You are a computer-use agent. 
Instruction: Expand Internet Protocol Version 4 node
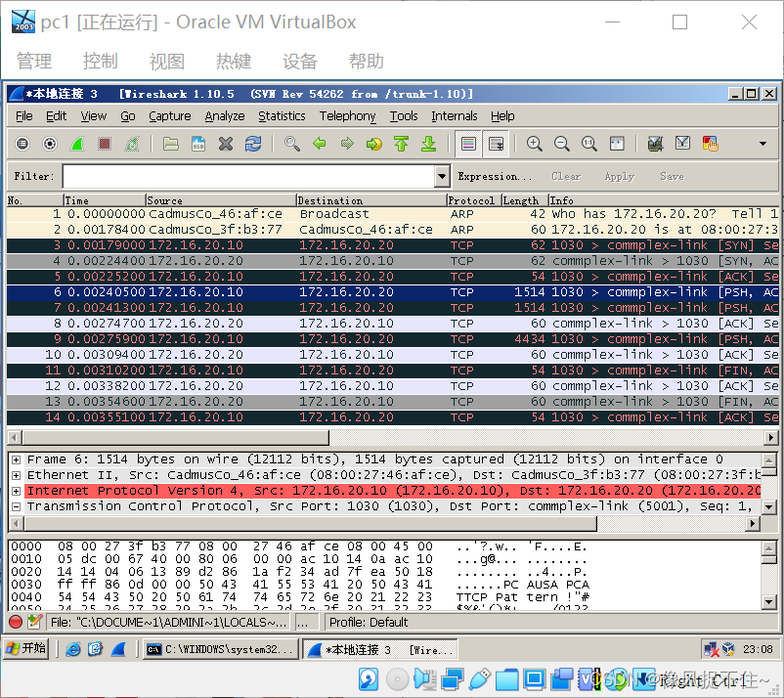point(16,491)
